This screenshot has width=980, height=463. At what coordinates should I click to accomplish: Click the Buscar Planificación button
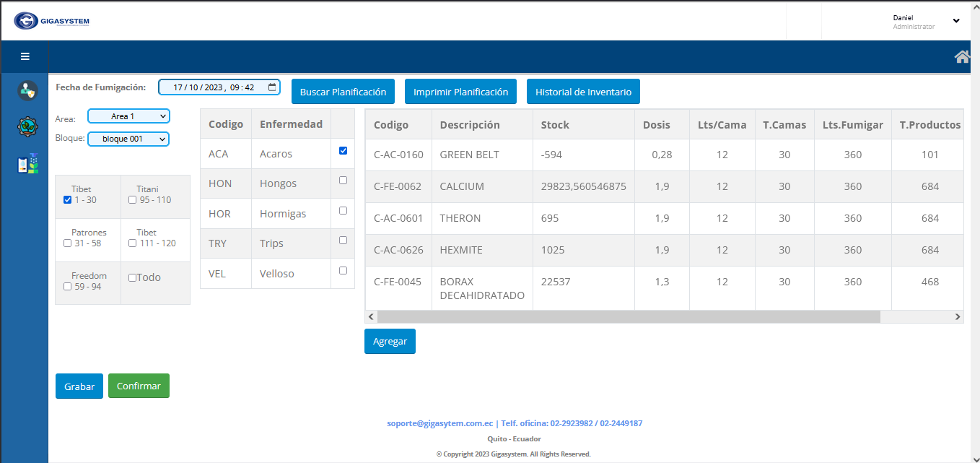click(343, 92)
